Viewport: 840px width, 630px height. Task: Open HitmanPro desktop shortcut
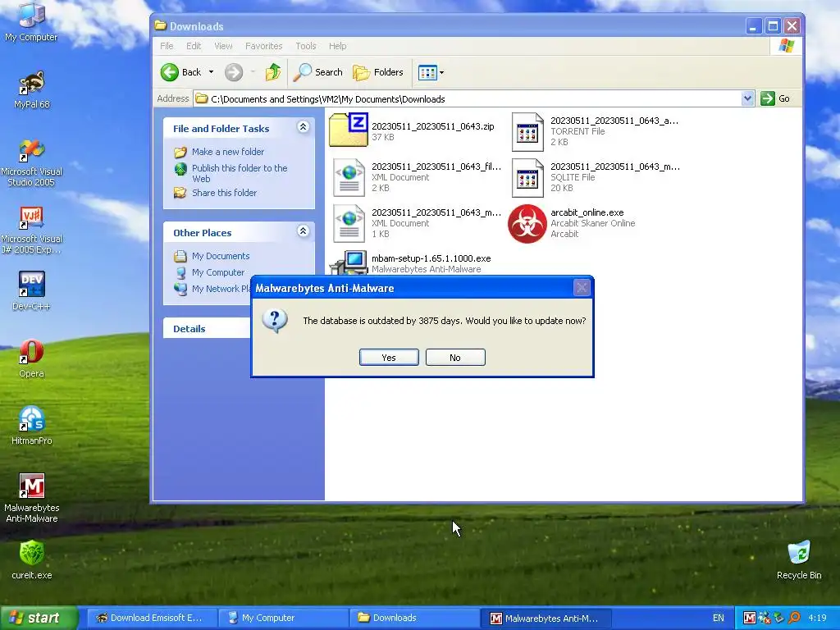tap(31, 426)
